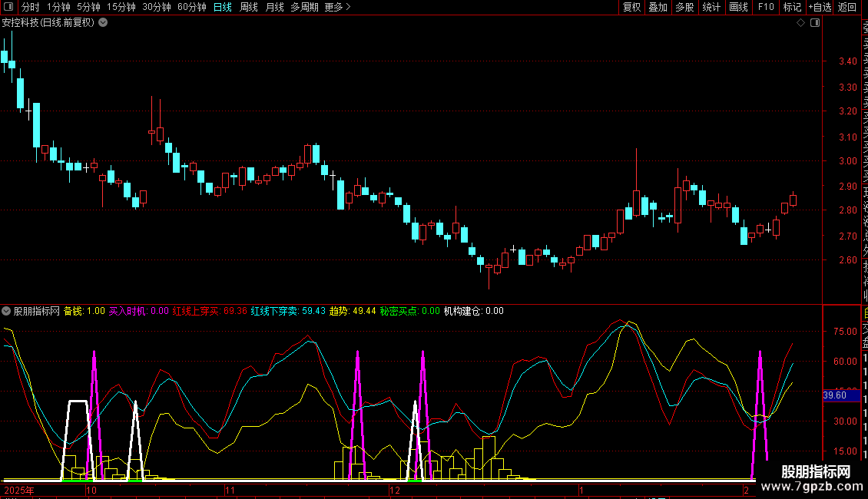The width and height of the screenshot is (868, 499).
Task: Click the 机构建仓 indicator label
Action: (x=474, y=311)
